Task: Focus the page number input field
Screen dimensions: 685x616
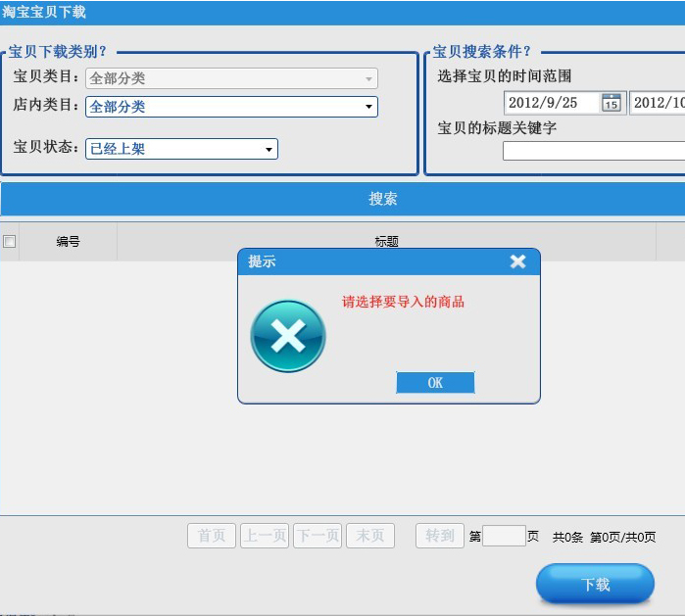Action: point(504,536)
